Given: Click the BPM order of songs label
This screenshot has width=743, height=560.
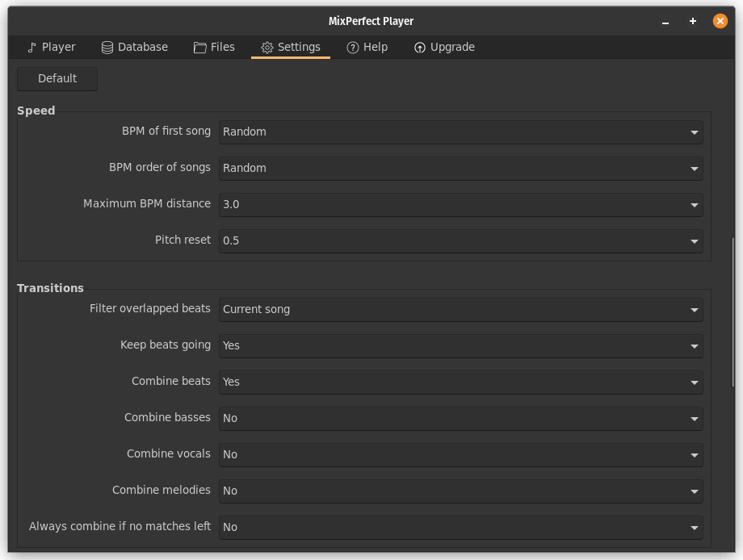Looking at the screenshot, I should pyautogui.click(x=160, y=168).
